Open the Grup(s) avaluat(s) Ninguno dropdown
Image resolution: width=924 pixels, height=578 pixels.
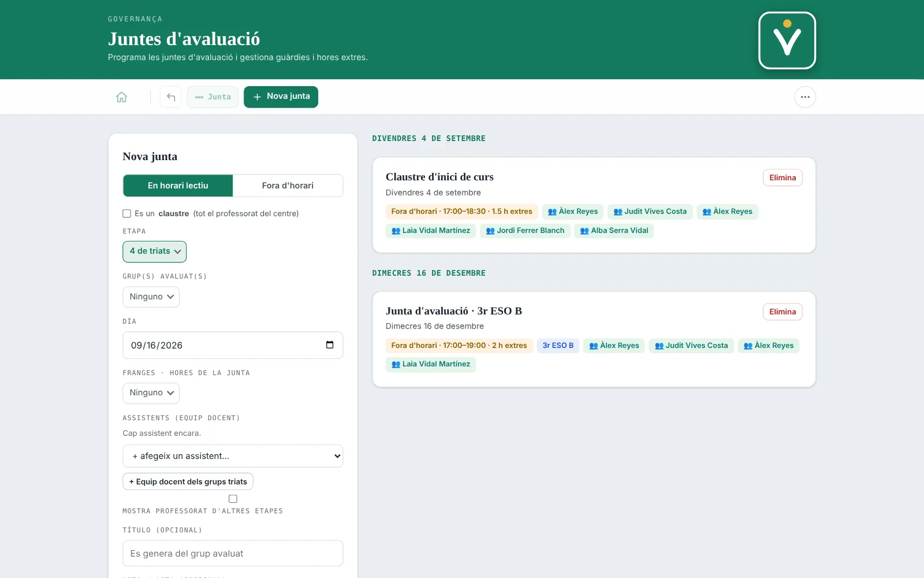click(x=151, y=297)
